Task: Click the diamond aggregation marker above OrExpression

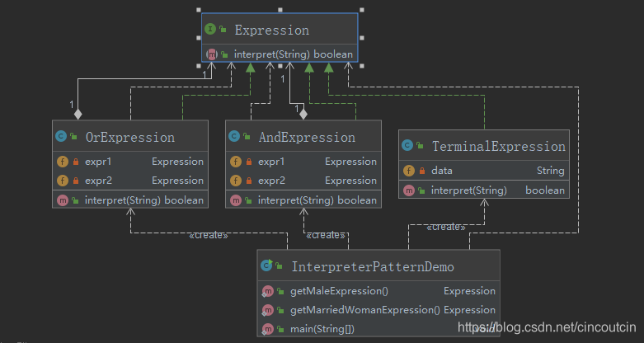Action: [x=78, y=114]
